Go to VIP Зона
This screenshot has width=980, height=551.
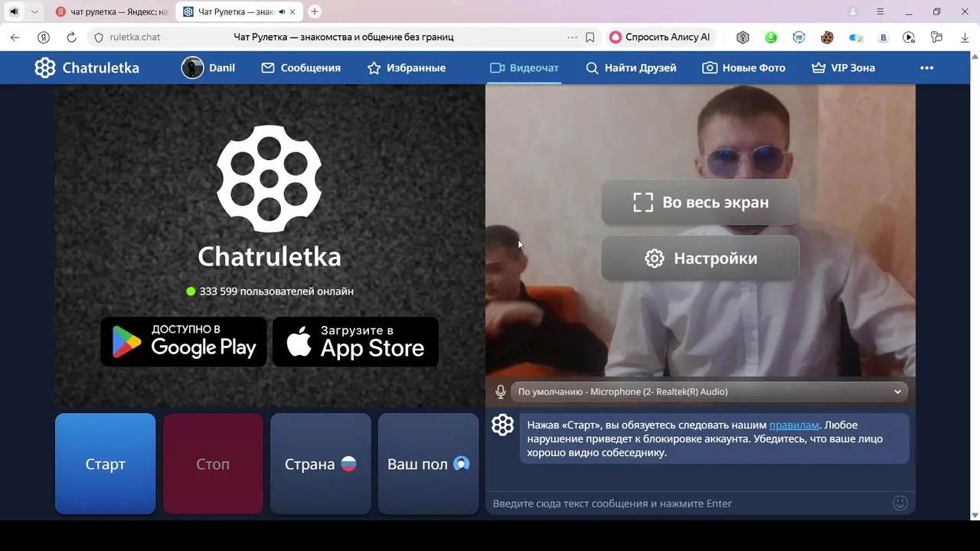843,67
